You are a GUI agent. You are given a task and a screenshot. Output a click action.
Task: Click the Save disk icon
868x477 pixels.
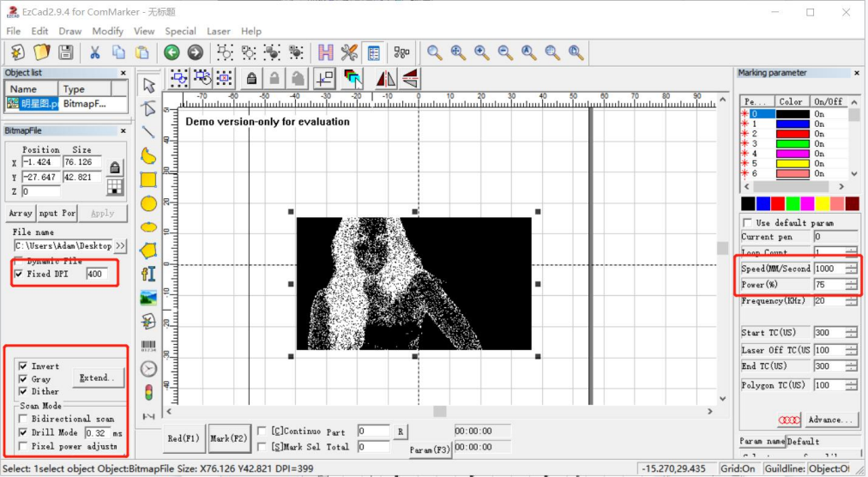click(x=65, y=52)
